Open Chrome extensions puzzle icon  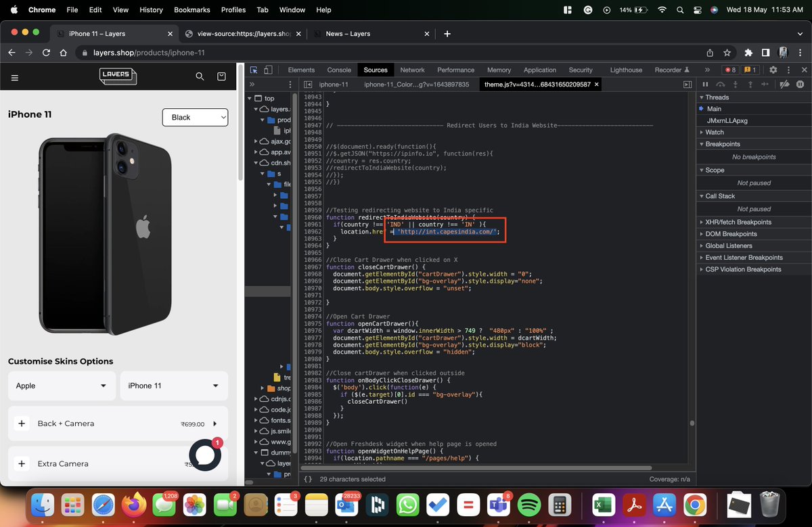[x=748, y=52]
